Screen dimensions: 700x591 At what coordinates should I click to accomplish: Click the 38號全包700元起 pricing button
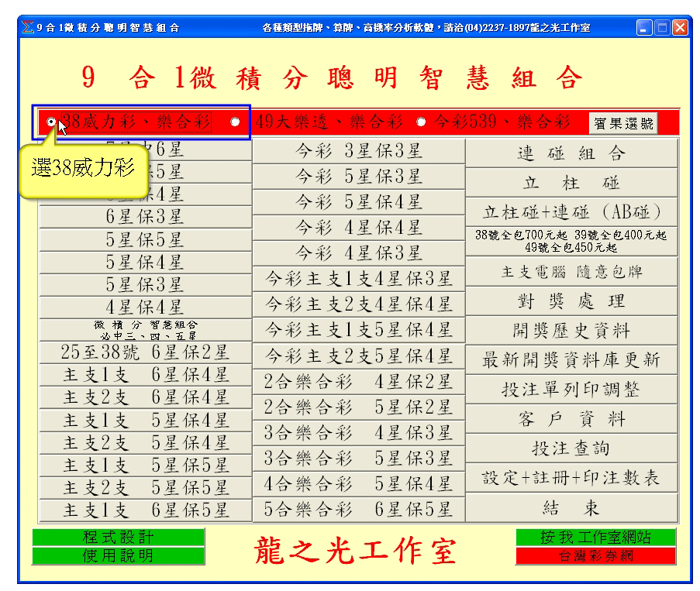pyautogui.click(x=571, y=242)
